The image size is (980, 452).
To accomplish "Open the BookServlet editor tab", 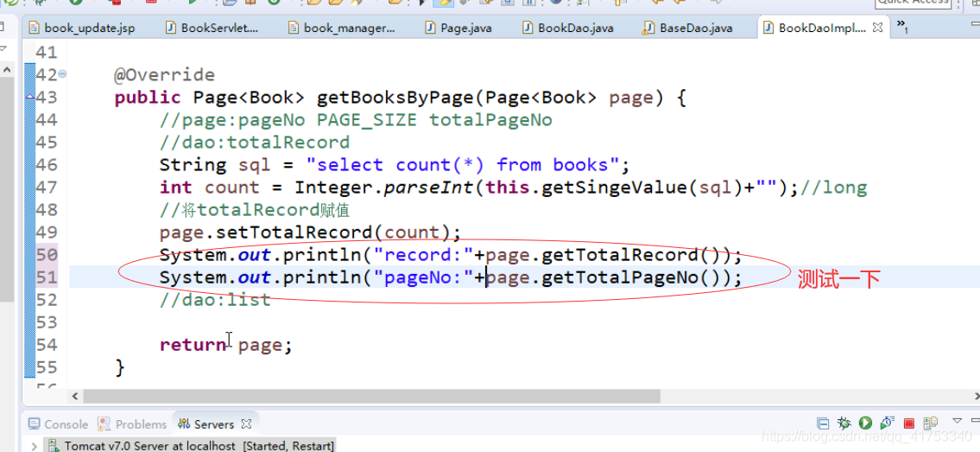I will coord(212,29).
